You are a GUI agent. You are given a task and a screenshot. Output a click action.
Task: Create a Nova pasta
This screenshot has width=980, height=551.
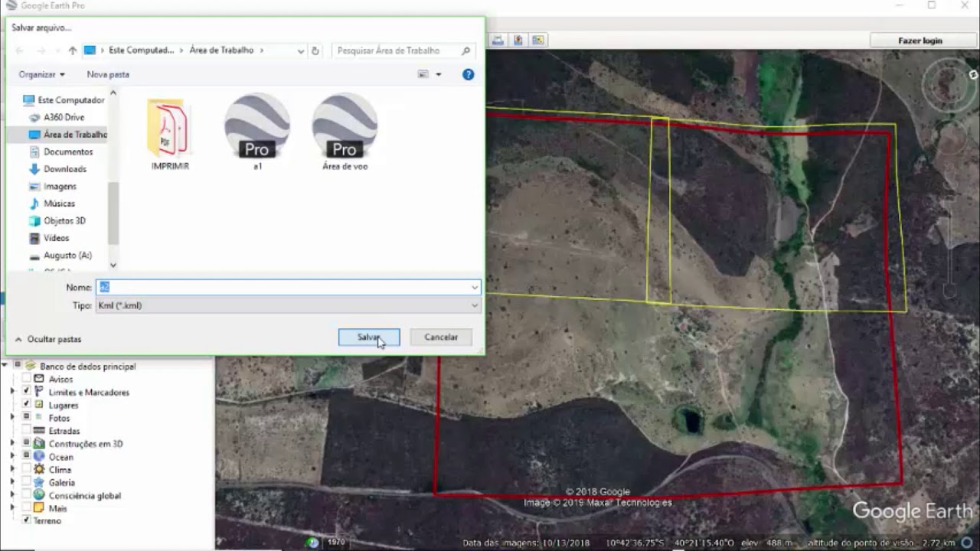tap(108, 74)
